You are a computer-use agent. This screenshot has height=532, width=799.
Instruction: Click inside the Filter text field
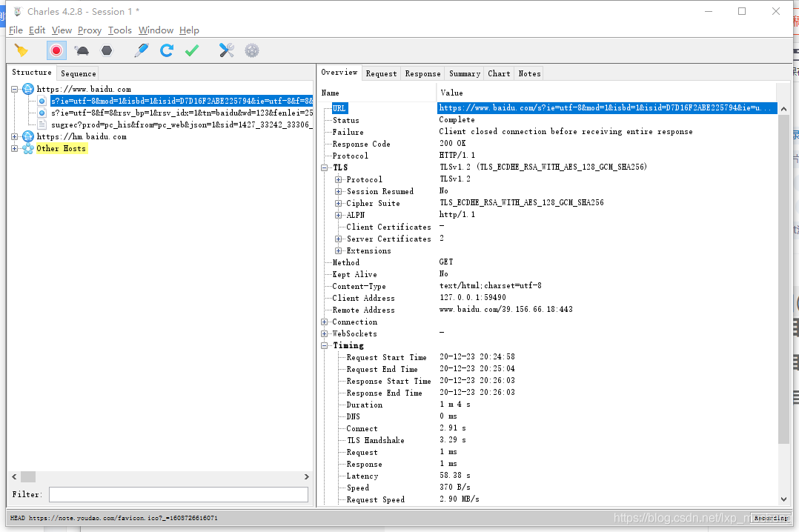tap(179, 494)
